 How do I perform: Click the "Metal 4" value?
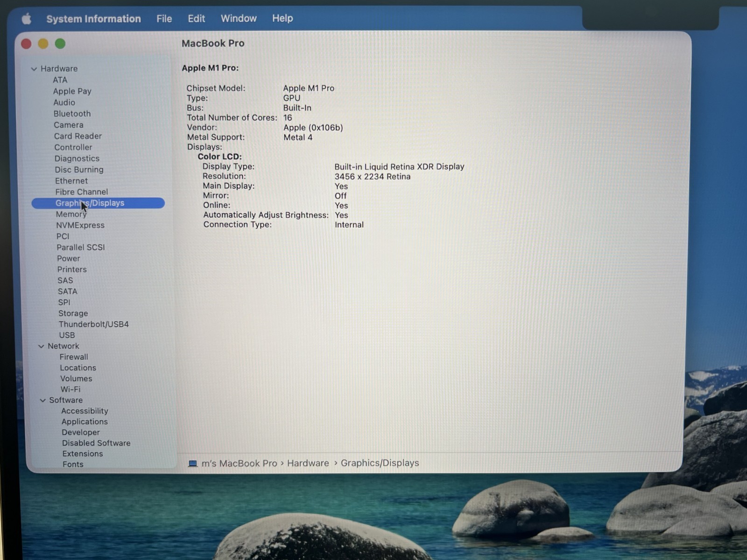298,137
